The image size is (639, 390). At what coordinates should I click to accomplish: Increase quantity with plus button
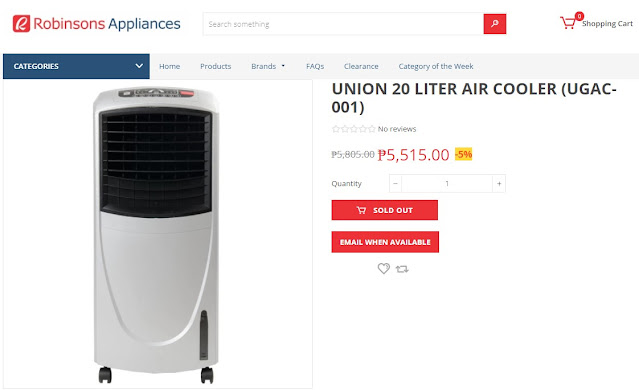[499, 184]
